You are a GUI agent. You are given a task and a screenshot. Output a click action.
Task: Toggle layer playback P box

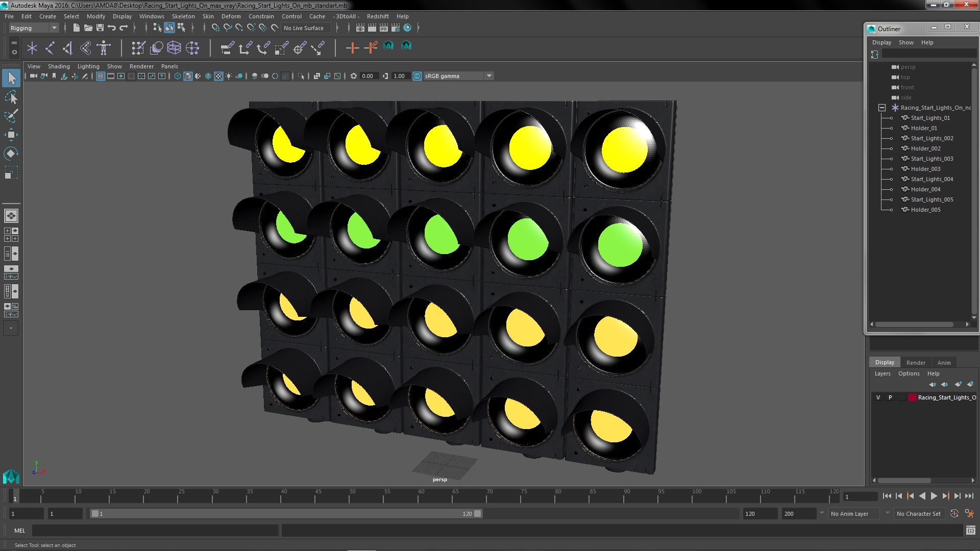point(890,397)
